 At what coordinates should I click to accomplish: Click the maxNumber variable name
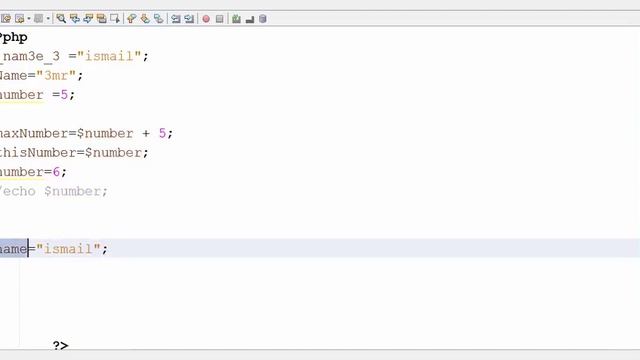(34, 133)
